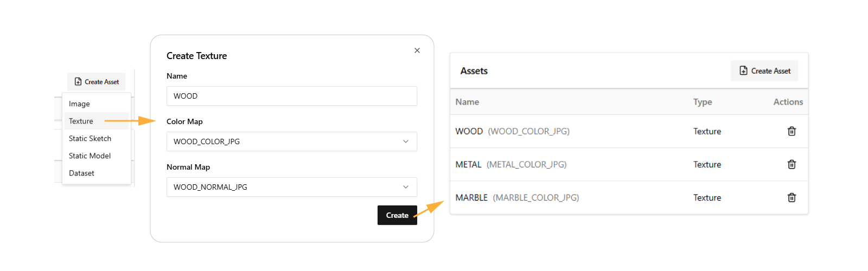868x271 pixels.
Task: Click the Type column header
Action: pos(703,102)
